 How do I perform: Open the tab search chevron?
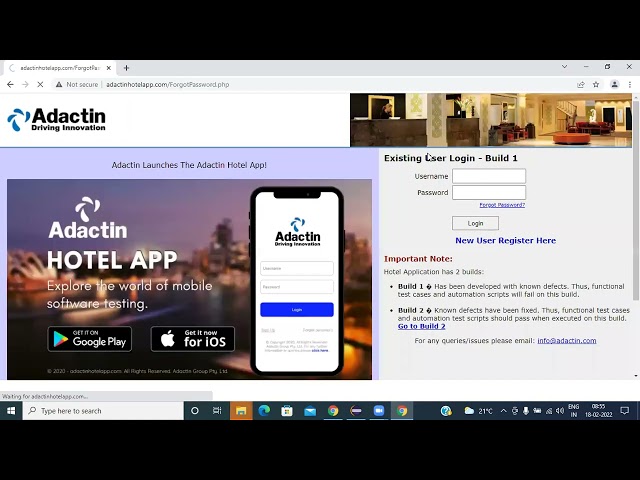click(564, 67)
